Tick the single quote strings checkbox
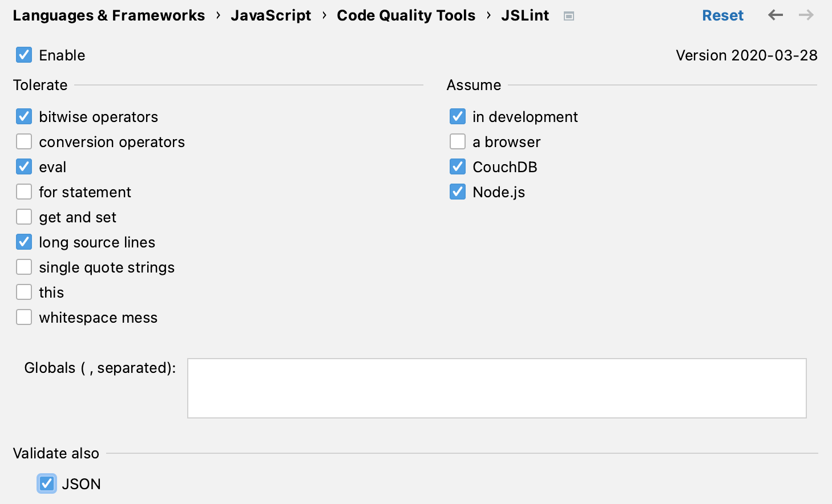The width and height of the screenshot is (832, 504). tap(24, 267)
